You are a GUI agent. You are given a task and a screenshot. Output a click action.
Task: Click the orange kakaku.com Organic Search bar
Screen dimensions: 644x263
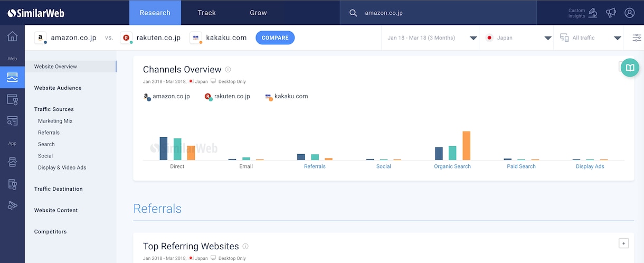click(466, 146)
